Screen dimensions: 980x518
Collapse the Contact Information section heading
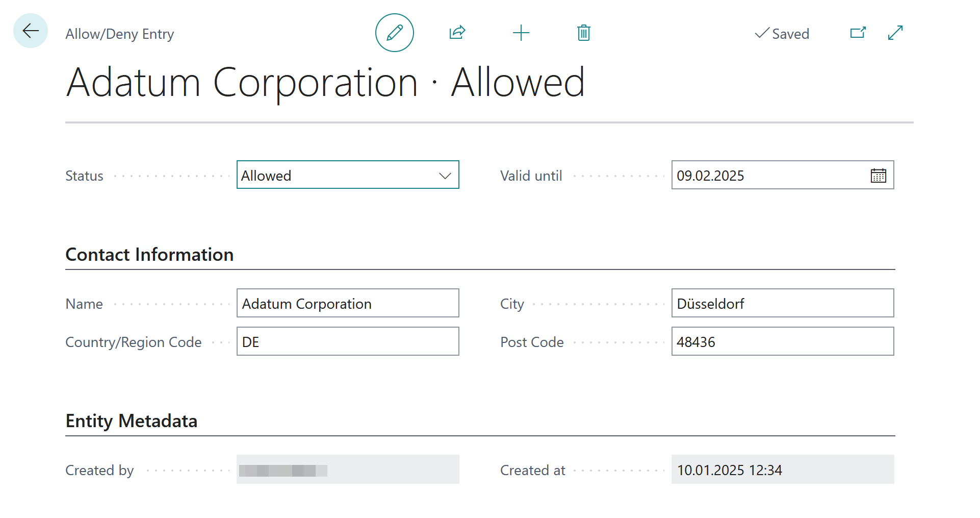[149, 255]
